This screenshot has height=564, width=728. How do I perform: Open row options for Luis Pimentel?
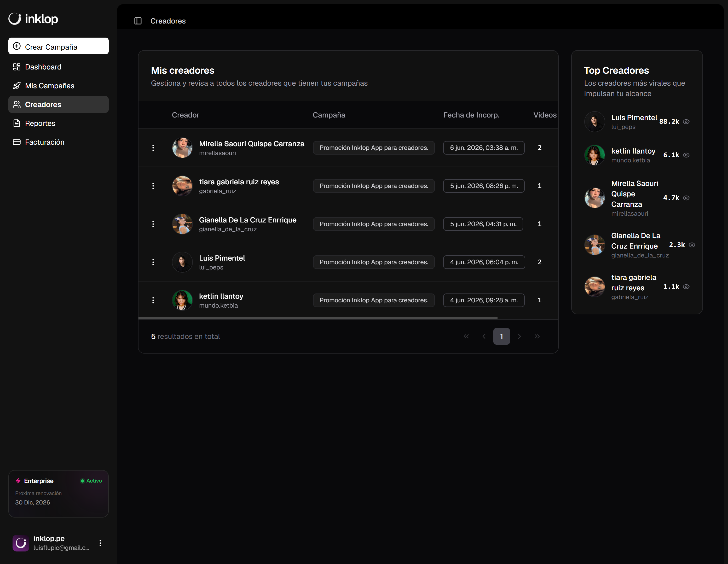click(x=153, y=262)
